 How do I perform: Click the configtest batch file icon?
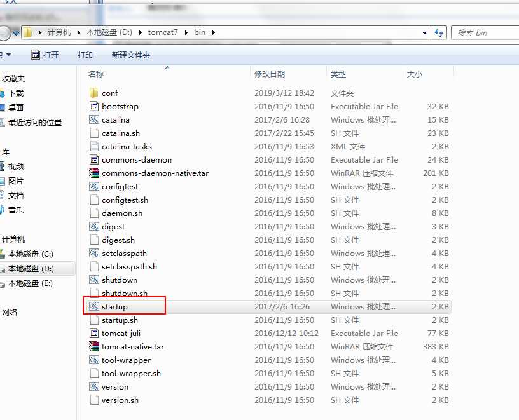pos(94,186)
